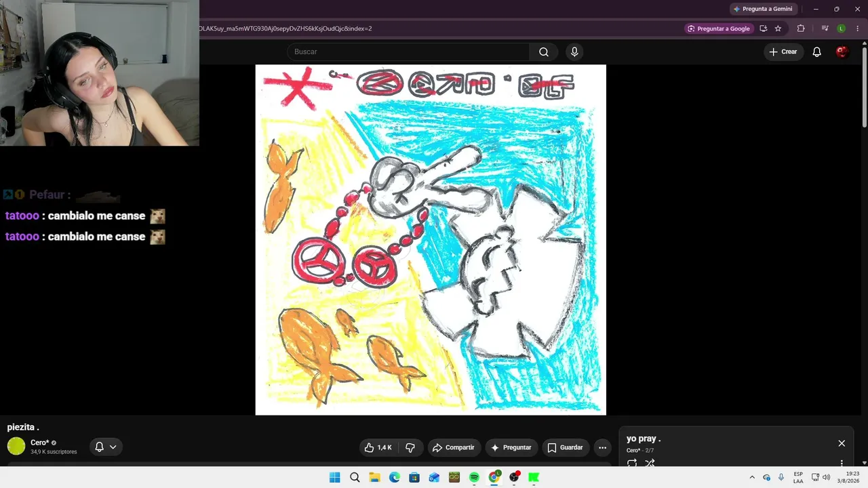Viewport: 868px width, 488px height.
Task: Open Windows taskbar search
Action: [355, 477]
